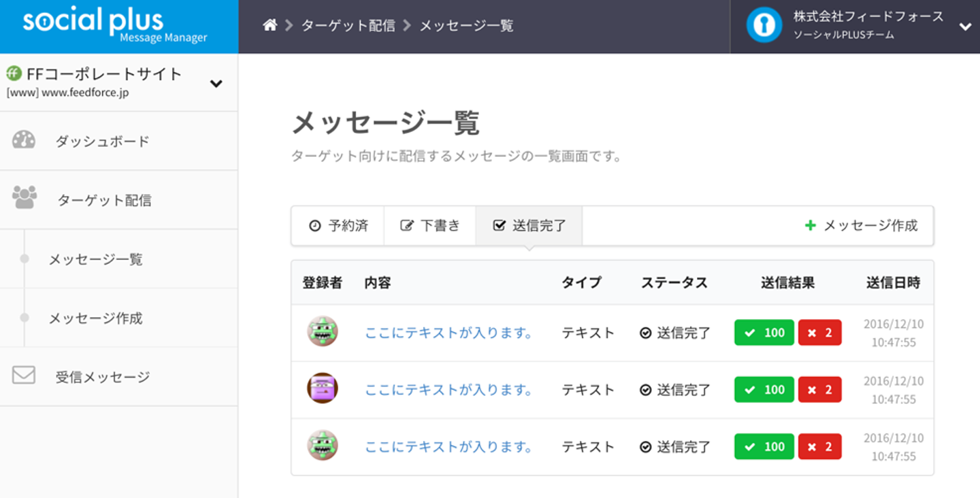The image size is (980, 498).
Task: Click the purple avatar in second row
Action: [x=322, y=389]
